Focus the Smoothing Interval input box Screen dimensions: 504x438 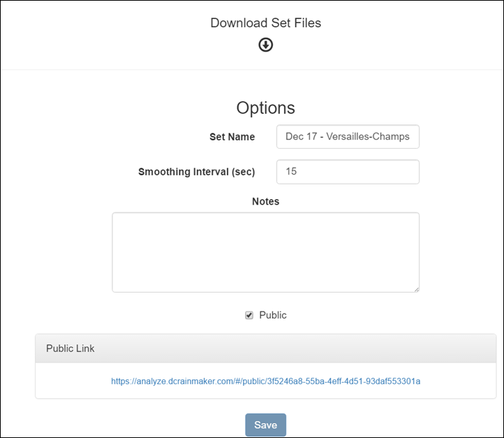[x=348, y=172]
